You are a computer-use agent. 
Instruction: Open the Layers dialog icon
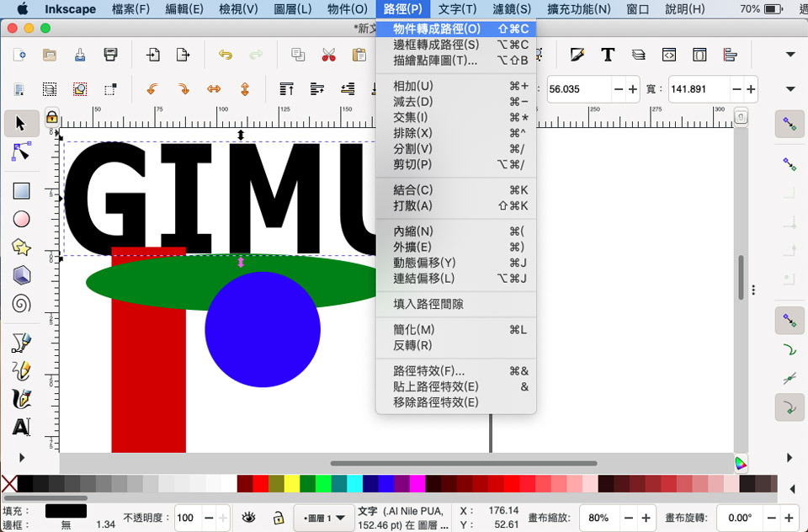(x=639, y=55)
